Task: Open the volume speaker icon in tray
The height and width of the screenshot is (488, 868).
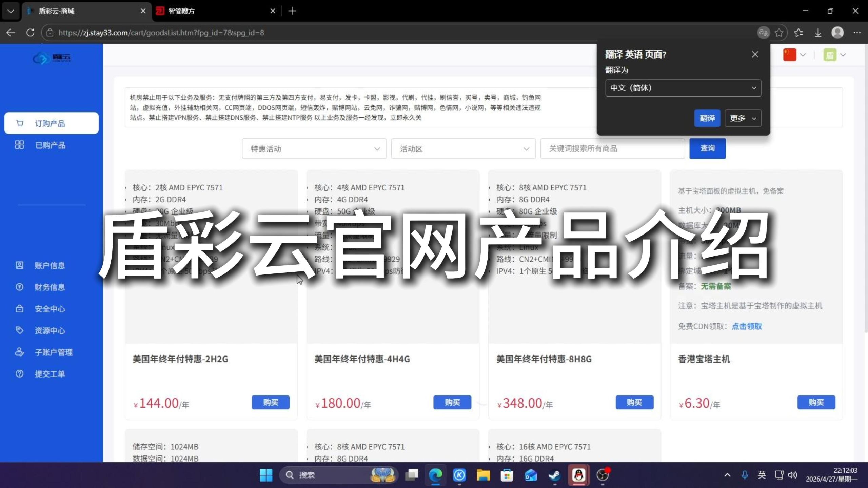Action: point(792,475)
